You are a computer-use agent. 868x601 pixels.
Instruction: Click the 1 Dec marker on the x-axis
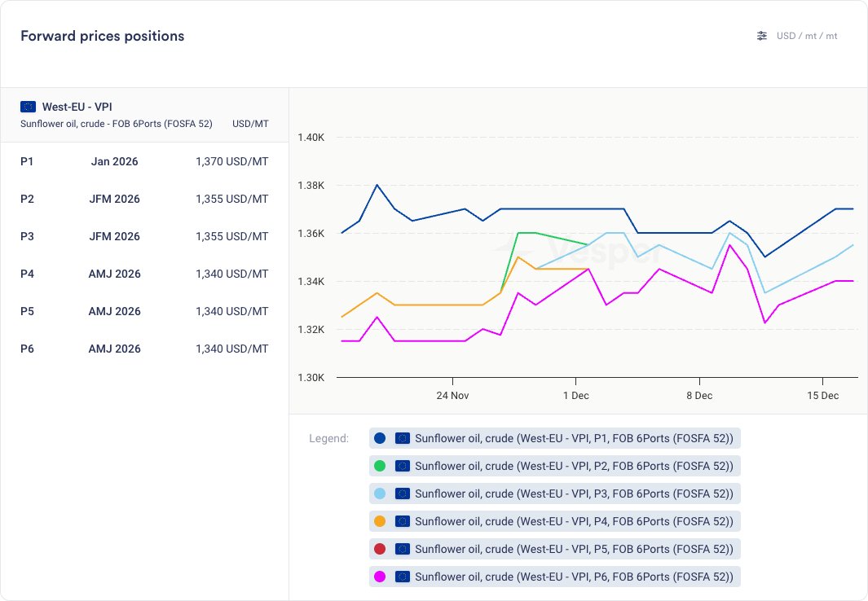(x=575, y=396)
